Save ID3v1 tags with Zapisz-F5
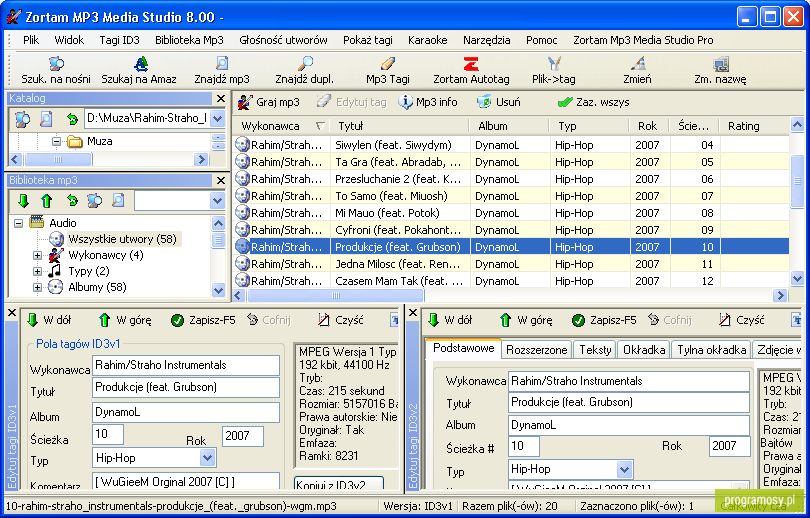This screenshot has width=810, height=518. 203,320
